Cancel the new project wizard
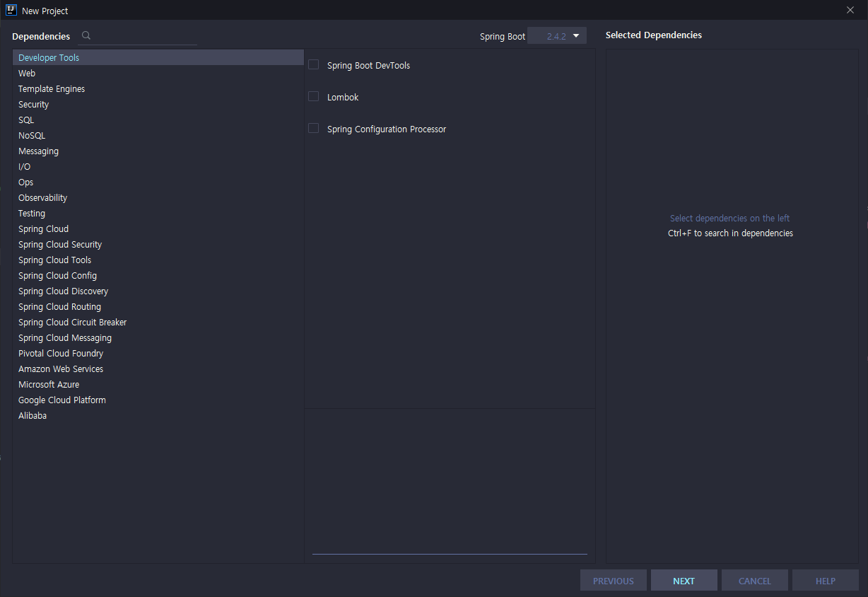Viewport: 868px width, 597px height. click(x=755, y=581)
